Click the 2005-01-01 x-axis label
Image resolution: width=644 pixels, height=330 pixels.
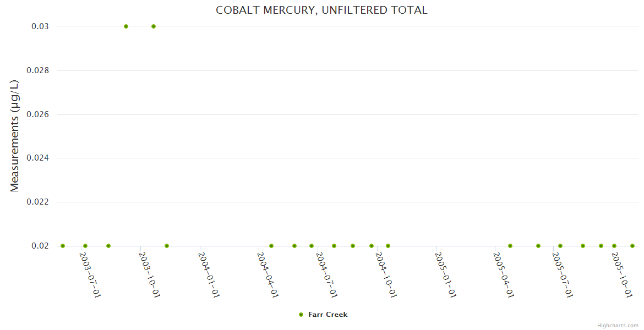446,275
